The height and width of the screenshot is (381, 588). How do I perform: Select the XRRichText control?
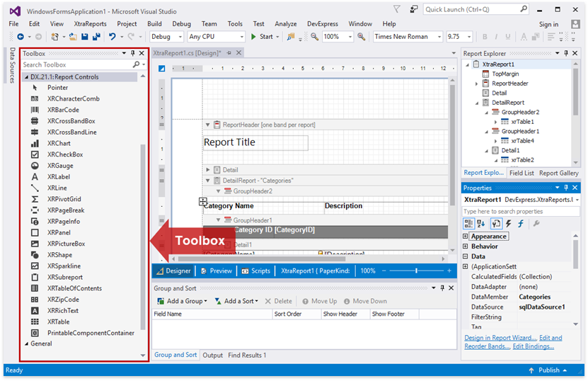coord(63,311)
